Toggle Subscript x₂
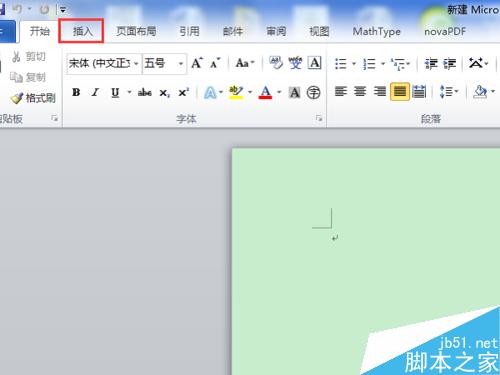This screenshot has width=500, height=375. [x=164, y=93]
